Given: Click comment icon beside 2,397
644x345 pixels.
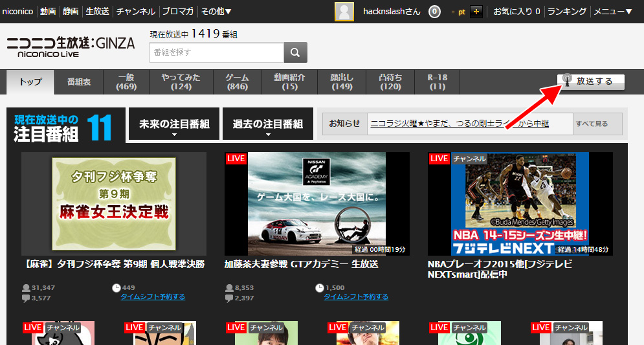Looking at the screenshot, I should coord(229,298).
